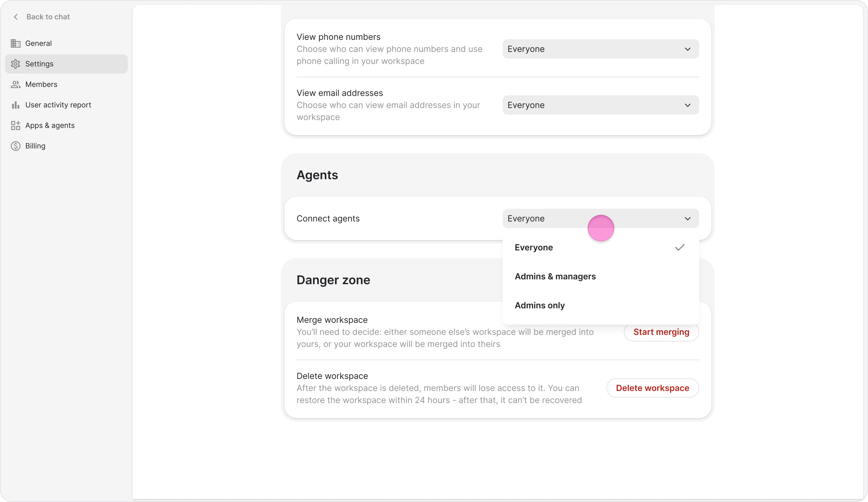Choose Admins & managers option
Screen dimensions: 868x502
[601, 277]
